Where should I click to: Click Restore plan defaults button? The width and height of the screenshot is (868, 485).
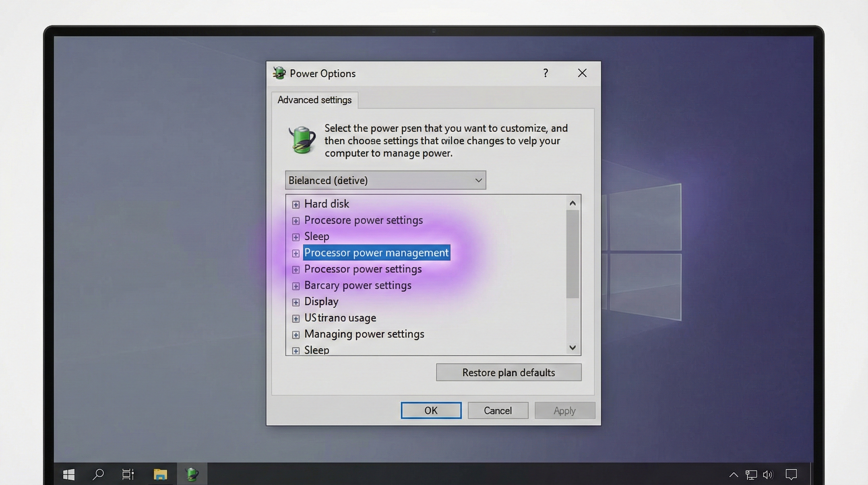(508, 372)
